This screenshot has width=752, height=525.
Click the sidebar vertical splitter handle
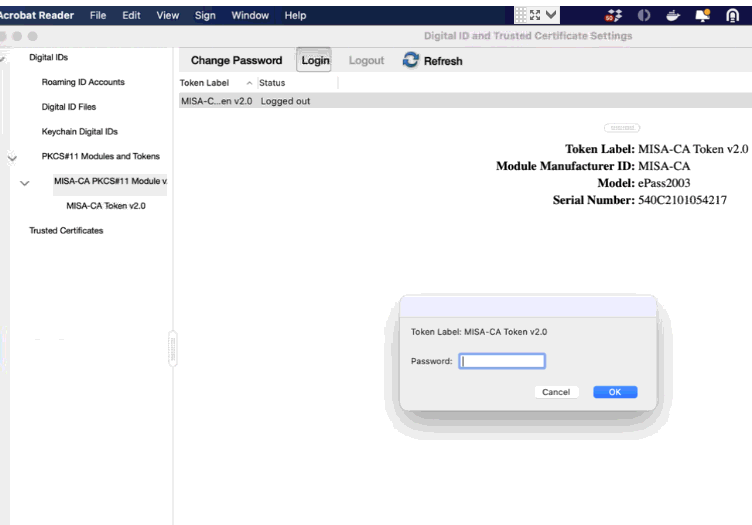[x=173, y=349]
